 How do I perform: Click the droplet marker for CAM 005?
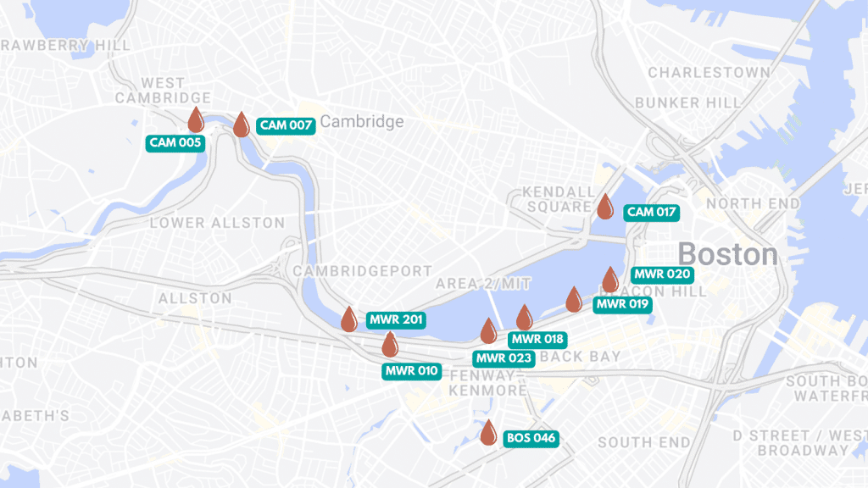[196, 119]
